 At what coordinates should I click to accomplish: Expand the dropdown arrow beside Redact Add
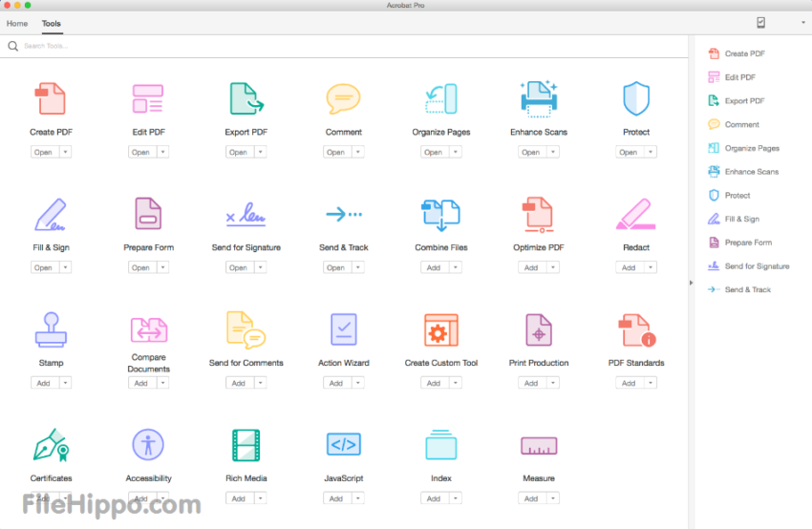[651, 267]
